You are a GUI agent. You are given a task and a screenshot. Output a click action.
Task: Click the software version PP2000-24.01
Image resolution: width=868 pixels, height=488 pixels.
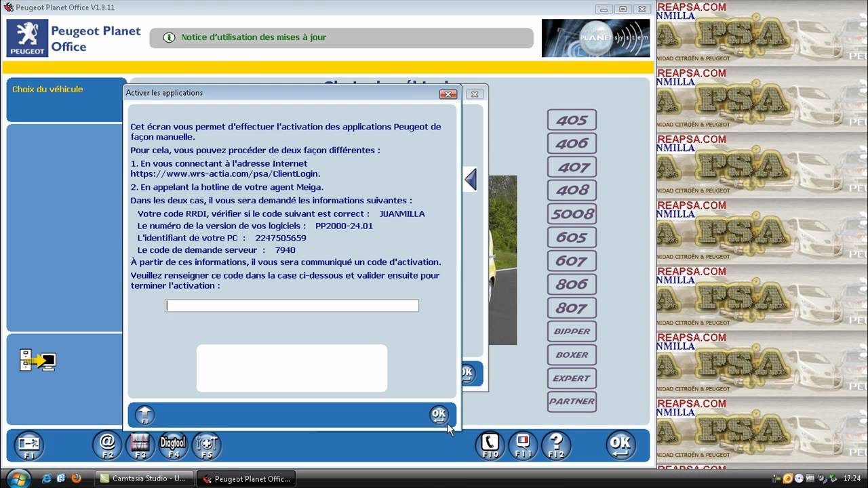click(x=344, y=226)
